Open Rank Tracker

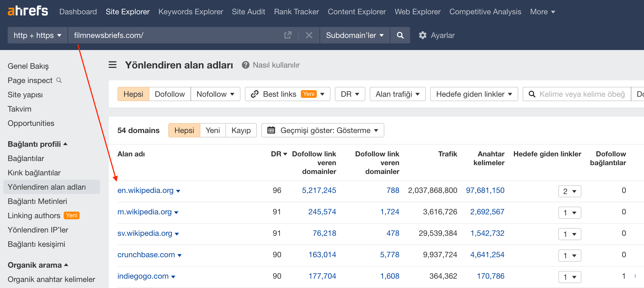(x=296, y=12)
